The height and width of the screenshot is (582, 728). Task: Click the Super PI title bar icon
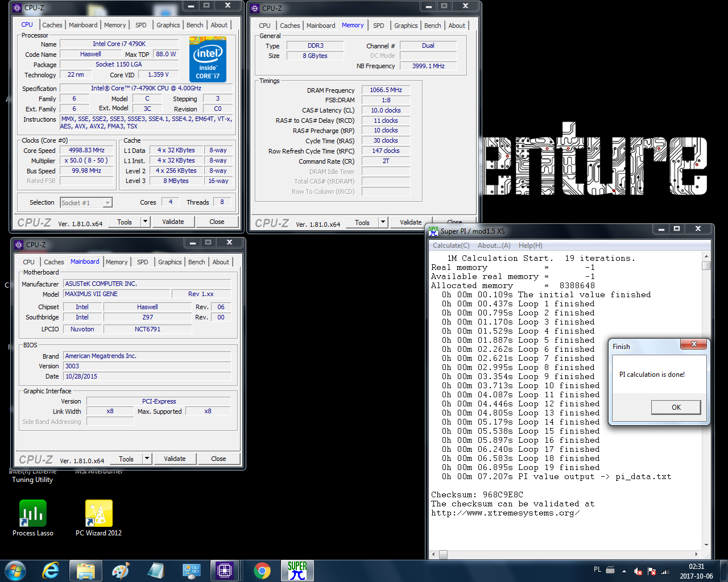pos(433,231)
